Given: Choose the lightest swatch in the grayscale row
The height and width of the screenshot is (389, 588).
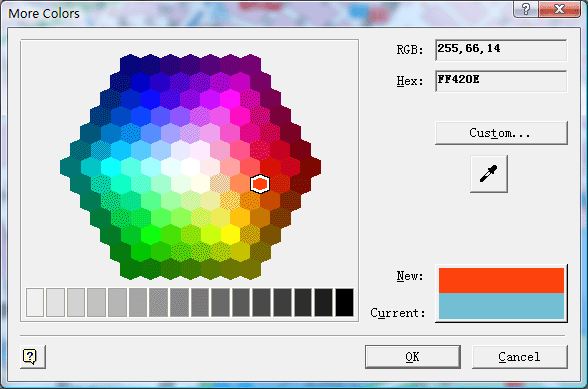Looking at the screenshot, I should (35, 302).
